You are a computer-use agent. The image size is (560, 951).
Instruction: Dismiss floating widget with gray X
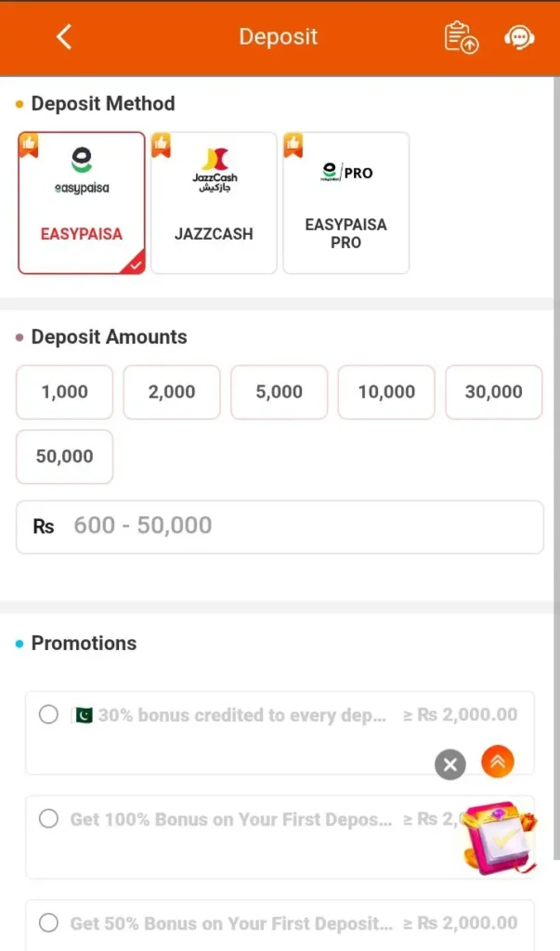(449, 764)
